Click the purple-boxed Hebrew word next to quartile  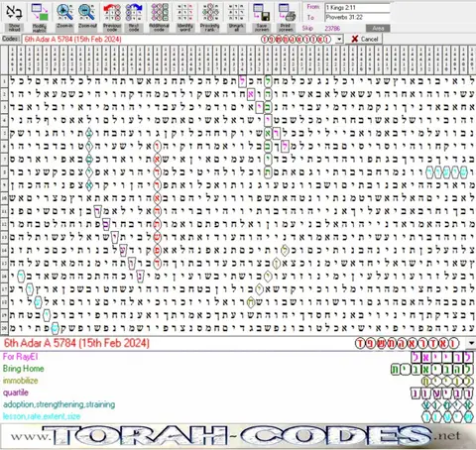point(442,394)
